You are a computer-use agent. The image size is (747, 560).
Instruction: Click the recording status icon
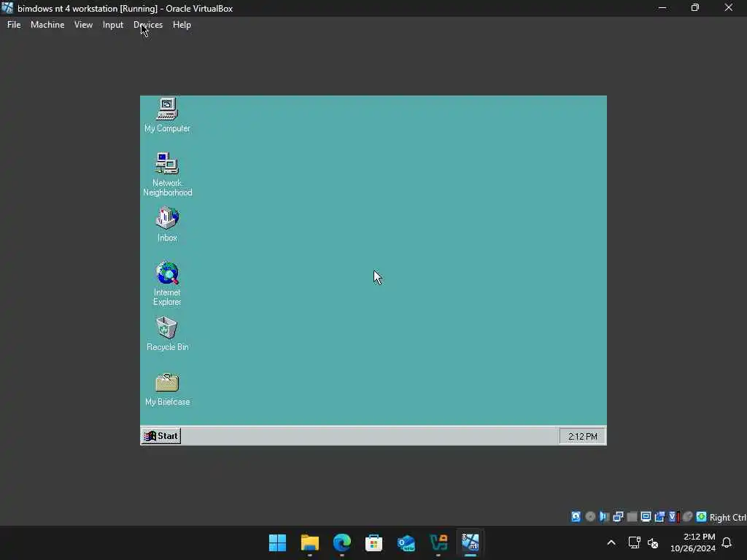point(659,517)
